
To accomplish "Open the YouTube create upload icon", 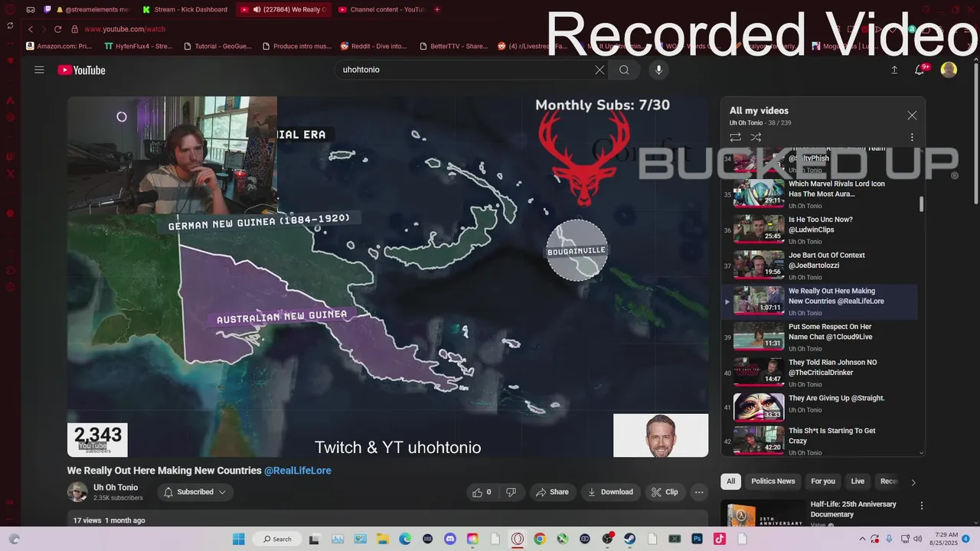I will click(894, 70).
